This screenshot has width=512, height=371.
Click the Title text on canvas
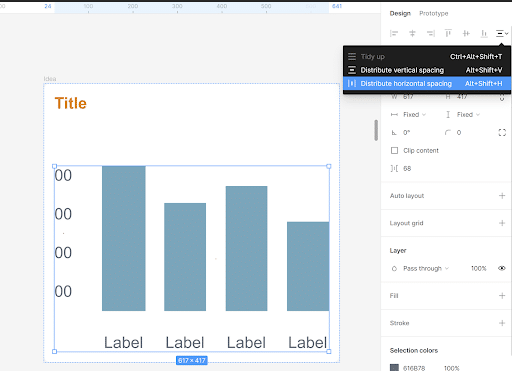71,103
